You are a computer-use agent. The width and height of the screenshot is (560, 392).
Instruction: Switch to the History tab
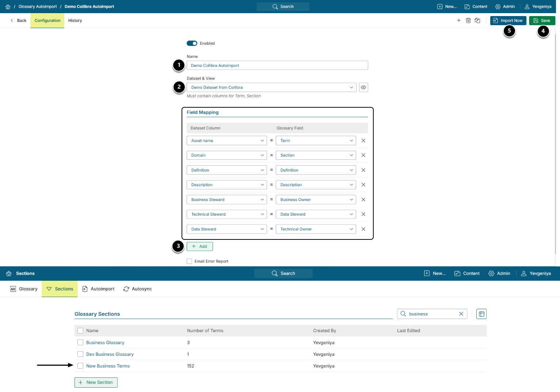pyautogui.click(x=75, y=21)
